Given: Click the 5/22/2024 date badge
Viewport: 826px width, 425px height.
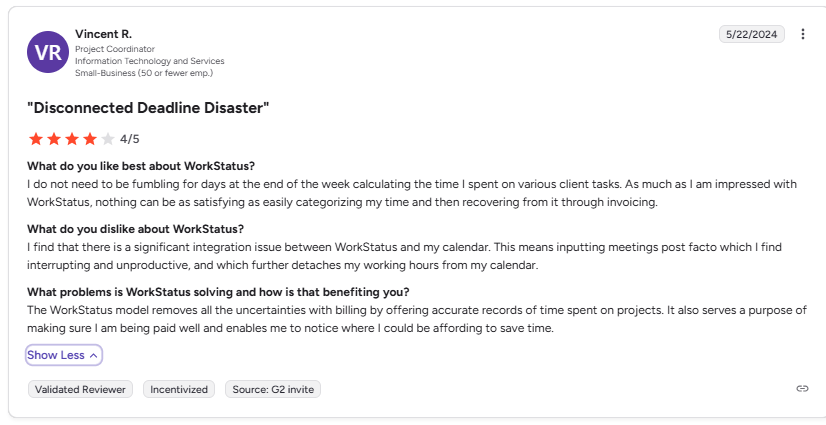Looking at the screenshot, I should pos(751,34).
